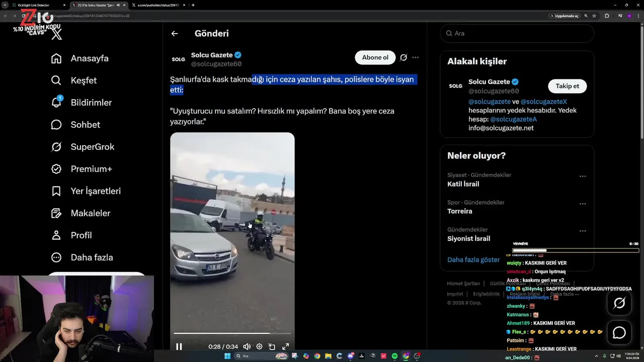This screenshot has height=362, width=644.
Task: Open picture-in-picture video icon
Action: 272,346
